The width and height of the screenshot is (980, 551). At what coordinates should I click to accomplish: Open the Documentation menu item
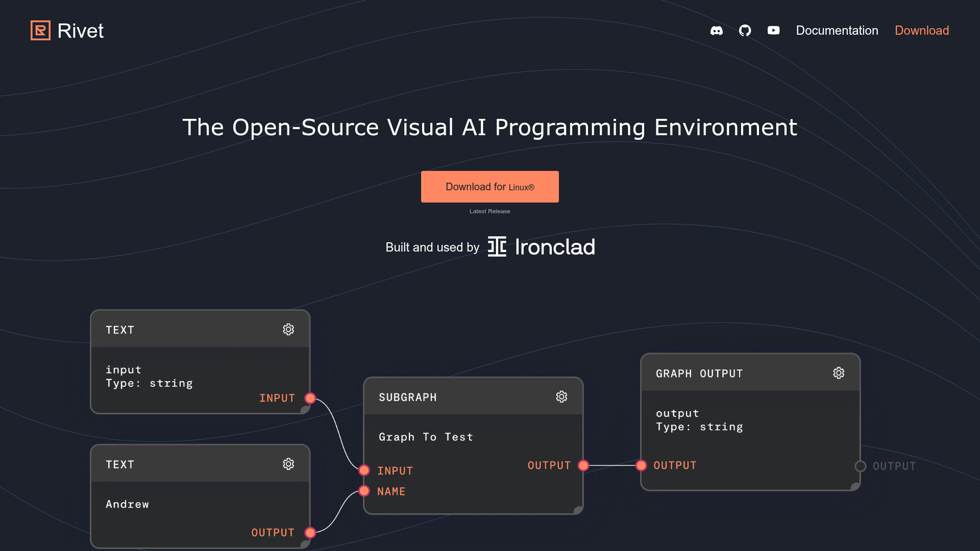(837, 31)
